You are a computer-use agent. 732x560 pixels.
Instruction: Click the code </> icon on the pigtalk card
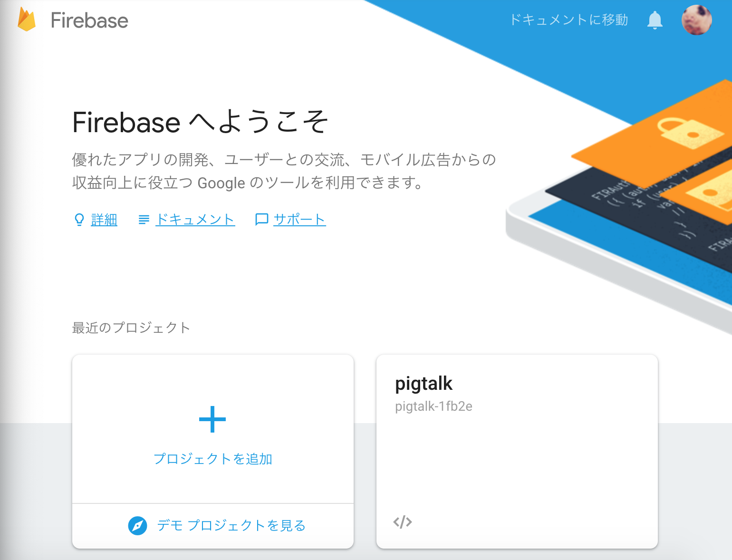click(403, 521)
